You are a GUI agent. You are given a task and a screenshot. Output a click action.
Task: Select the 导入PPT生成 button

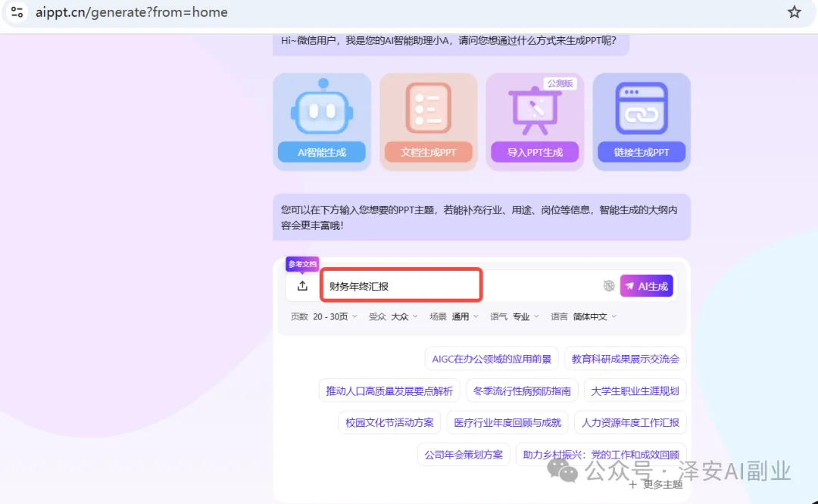click(x=535, y=152)
